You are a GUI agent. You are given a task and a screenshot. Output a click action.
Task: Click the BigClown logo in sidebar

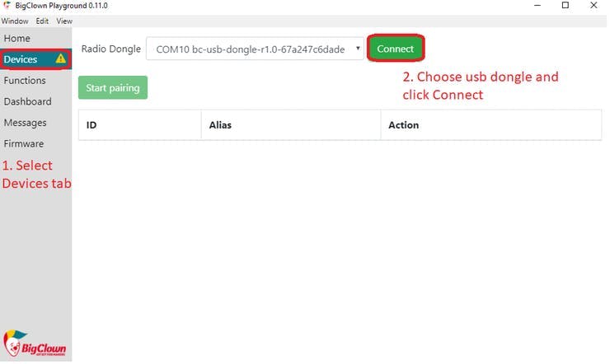click(35, 343)
